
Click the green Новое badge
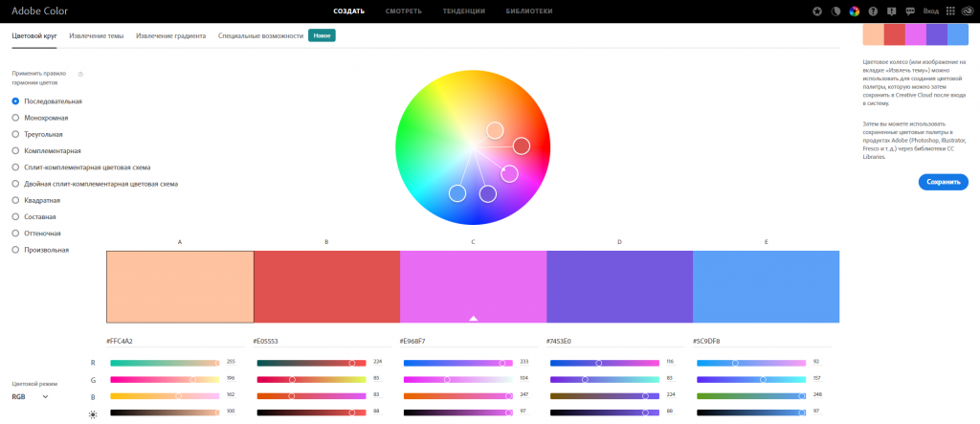pos(322,36)
